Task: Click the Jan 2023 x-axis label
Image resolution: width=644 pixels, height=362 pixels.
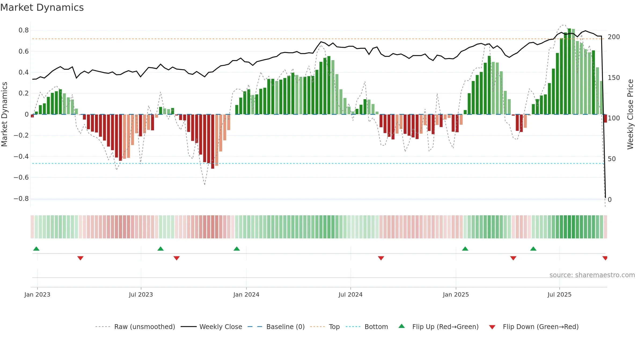Action: [37, 294]
